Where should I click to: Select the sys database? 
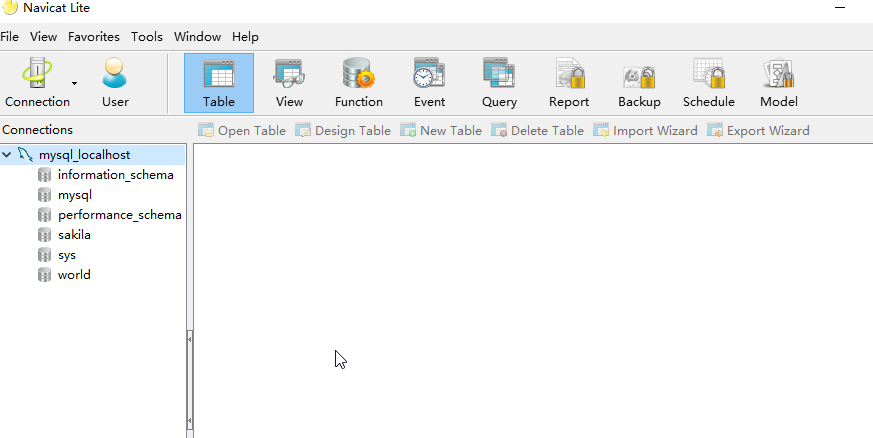click(x=67, y=255)
